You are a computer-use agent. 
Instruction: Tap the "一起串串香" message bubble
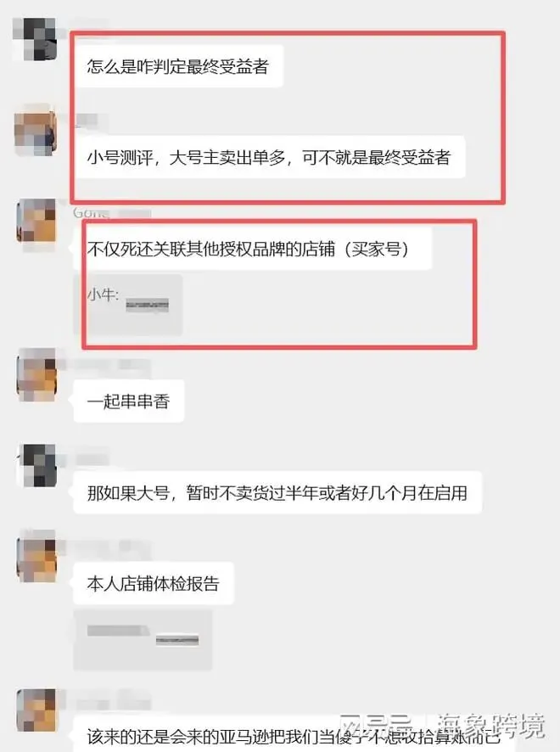pos(128,401)
